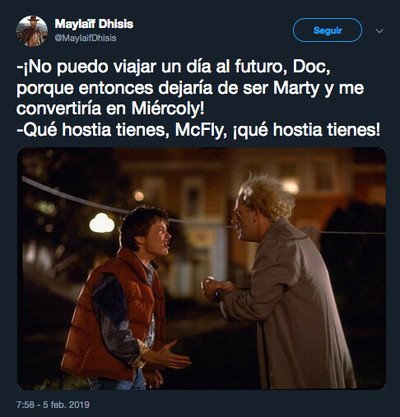The height and width of the screenshot is (417, 400).
Task: Click the word 'Doc,' in the first line
Action: point(311,67)
